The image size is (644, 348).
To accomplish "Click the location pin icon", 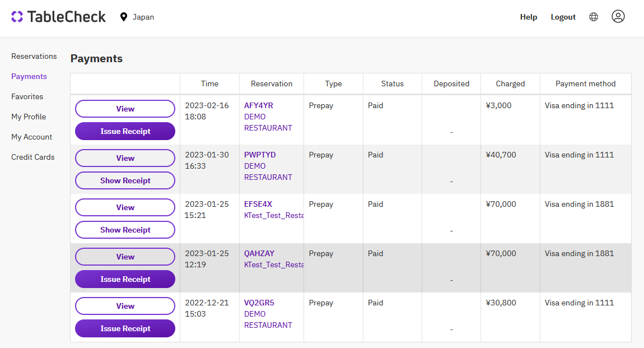I will 124,17.
